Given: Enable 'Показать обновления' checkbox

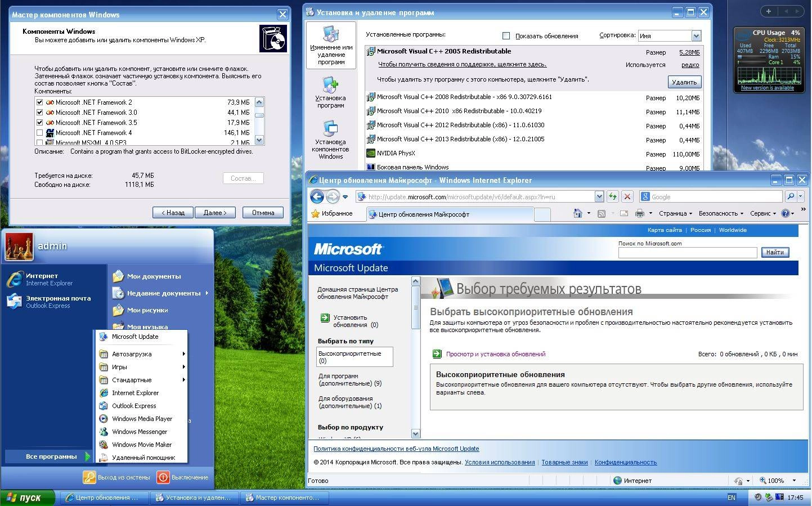Looking at the screenshot, I should click(x=506, y=36).
